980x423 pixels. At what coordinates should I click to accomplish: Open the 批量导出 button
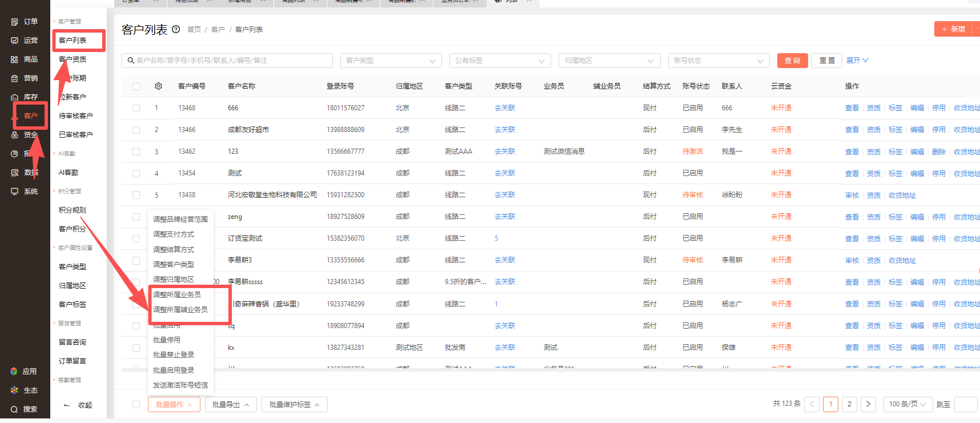[231, 404]
